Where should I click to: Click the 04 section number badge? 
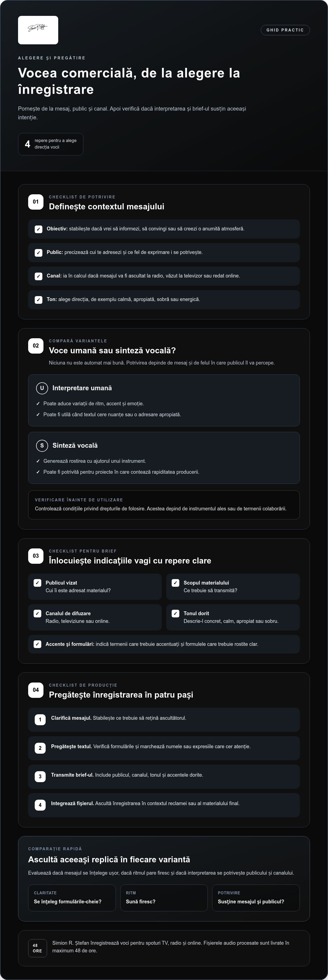pyautogui.click(x=36, y=690)
